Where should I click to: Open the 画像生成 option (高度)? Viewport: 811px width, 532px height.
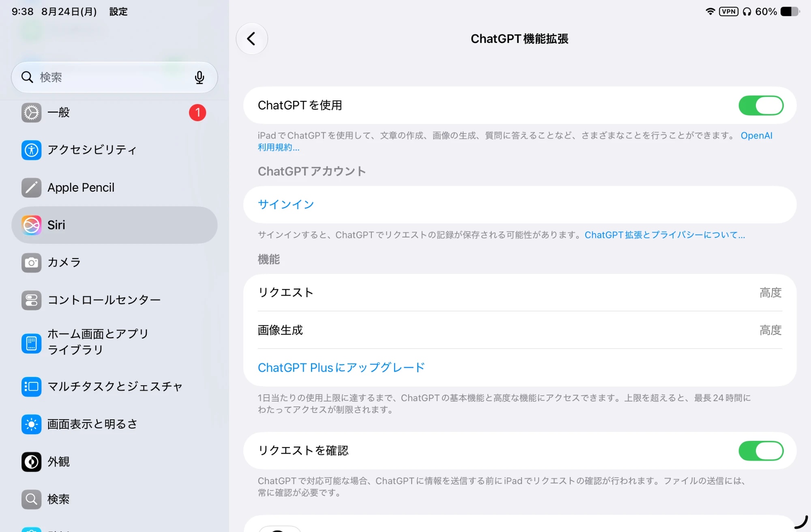[520, 330]
